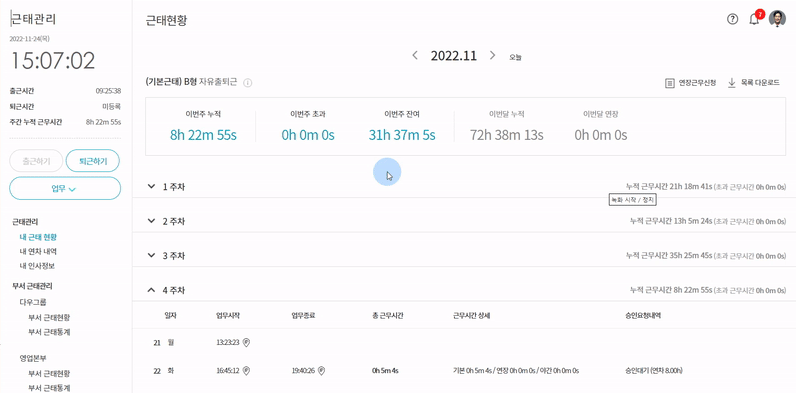
Task: Open 내 근태 현황 menu
Action: coord(38,237)
